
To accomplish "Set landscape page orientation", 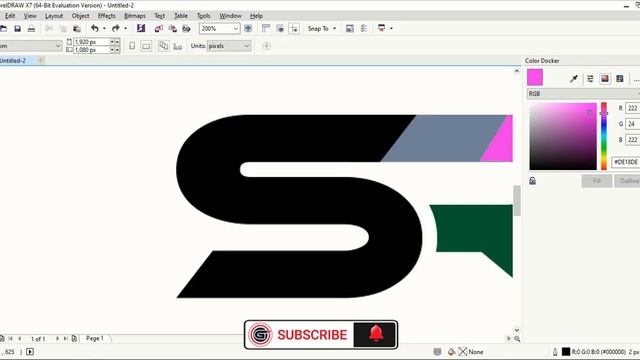I will pos(146,46).
